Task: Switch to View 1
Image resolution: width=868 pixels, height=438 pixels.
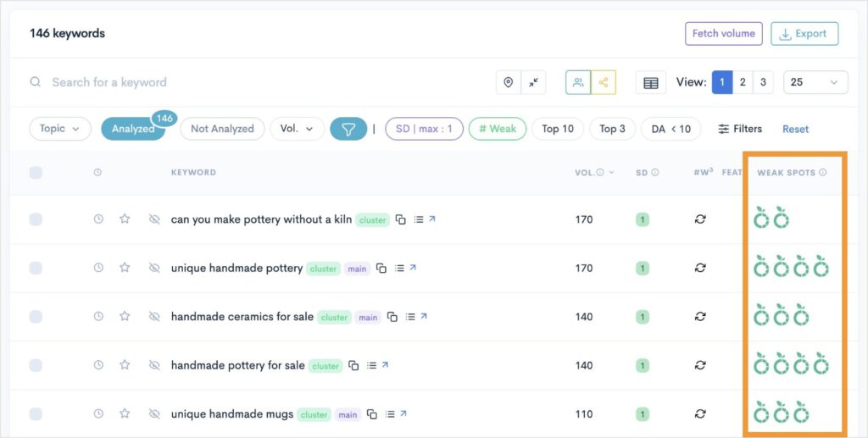Action: point(722,82)
